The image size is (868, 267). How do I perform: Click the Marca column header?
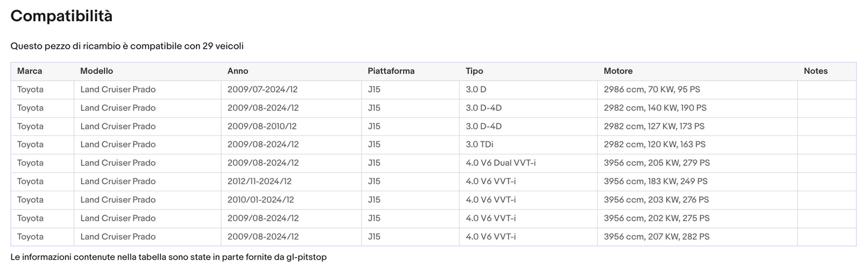click(29, 71)
